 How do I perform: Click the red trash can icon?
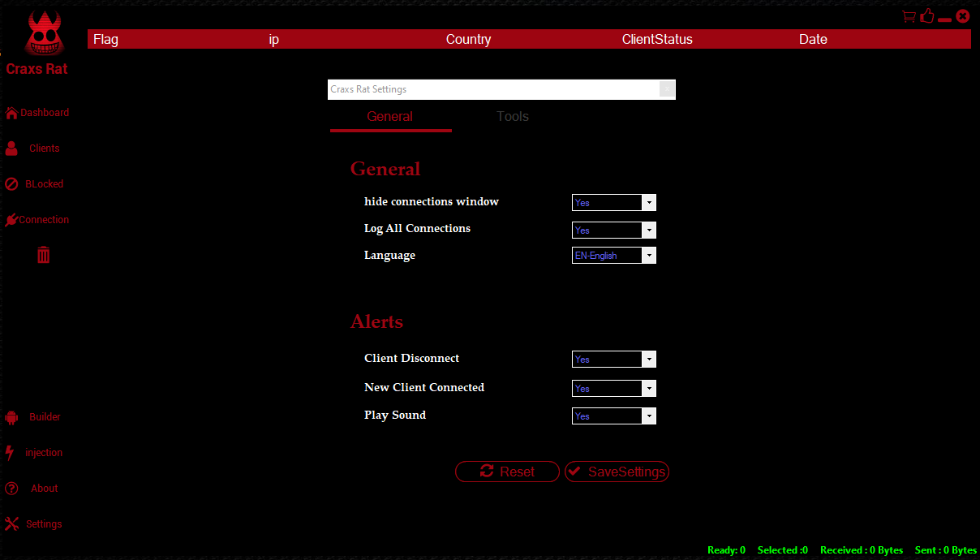[44, 255]
